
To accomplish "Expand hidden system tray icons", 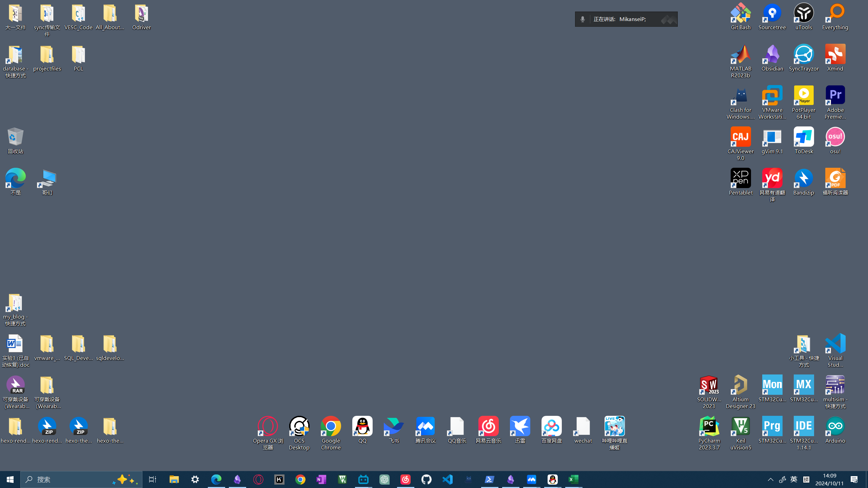I will (x=770, y=480).
